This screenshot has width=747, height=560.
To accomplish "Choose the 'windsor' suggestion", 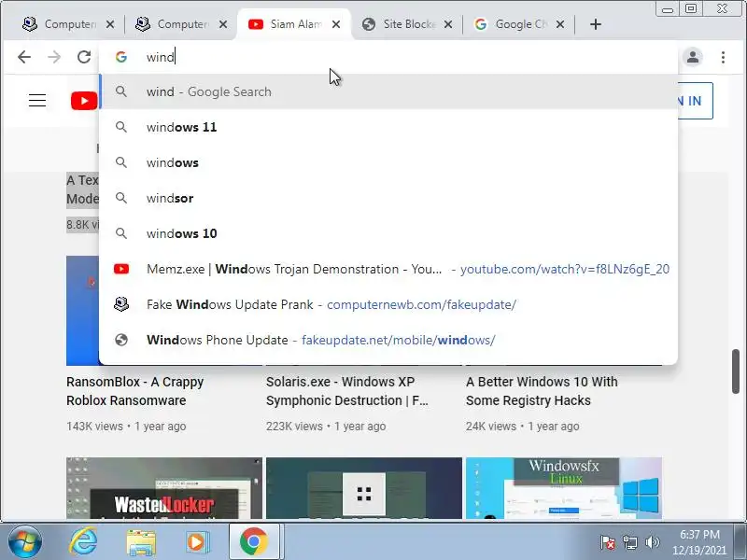I will [388, 198].
